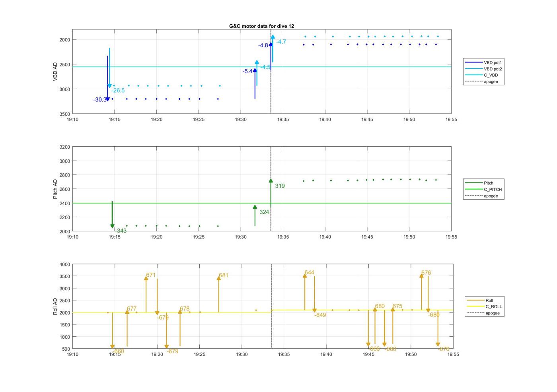This screenshot has width=557, height=392.
Task: Click the "Roll AD" y-axis label
Action: [55, 307]
